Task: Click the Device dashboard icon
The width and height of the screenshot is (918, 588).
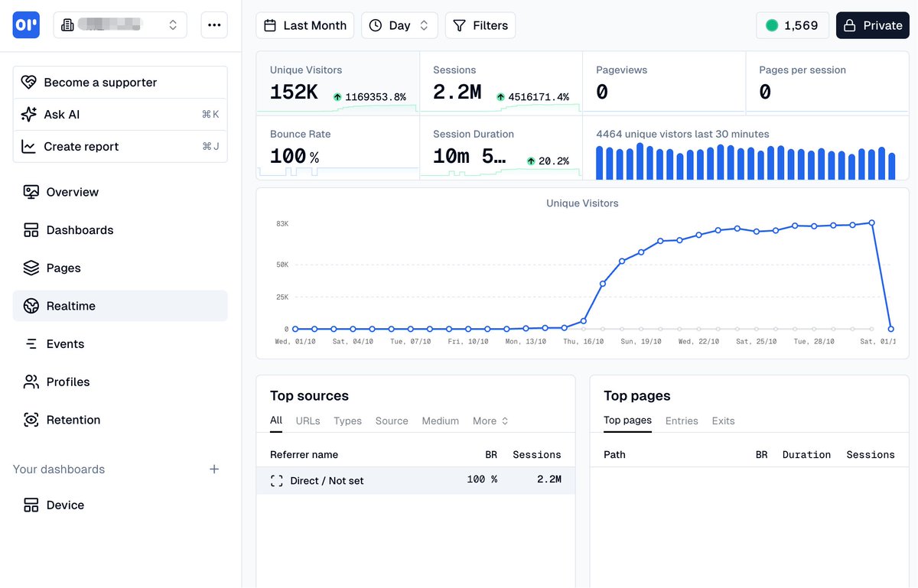Action: (31, 505)
